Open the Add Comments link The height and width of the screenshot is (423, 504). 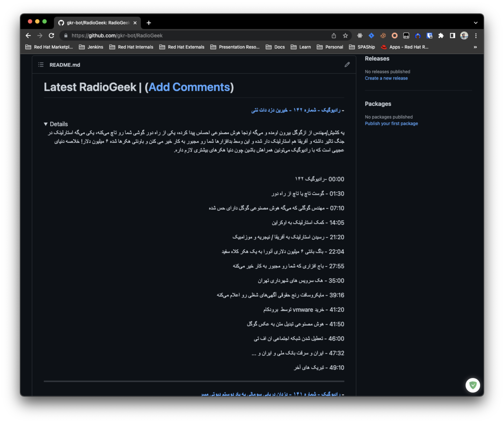pyautogui.click(x=190, y=87)
